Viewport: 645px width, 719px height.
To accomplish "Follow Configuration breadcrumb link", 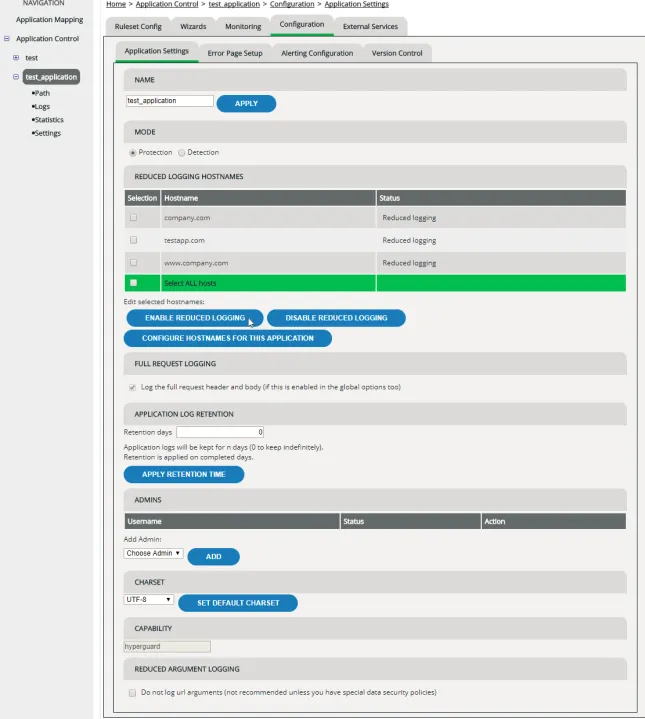I will (x=292, y=4).
